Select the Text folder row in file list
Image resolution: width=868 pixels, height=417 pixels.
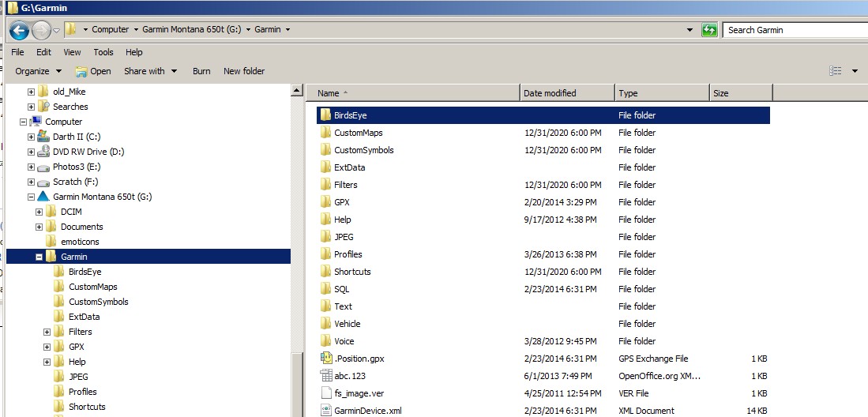tap(543, 306)
